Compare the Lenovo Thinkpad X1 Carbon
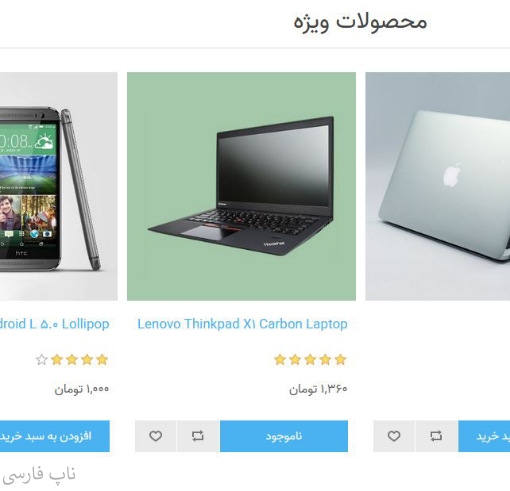Image resolution: width=510 pixels, height=491 pixels. pos(198,436)
